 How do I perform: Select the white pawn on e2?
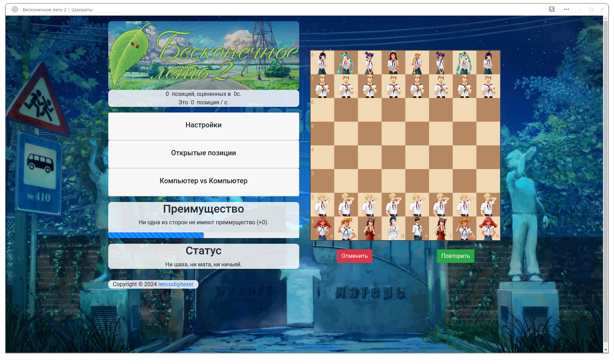(417, 204)
